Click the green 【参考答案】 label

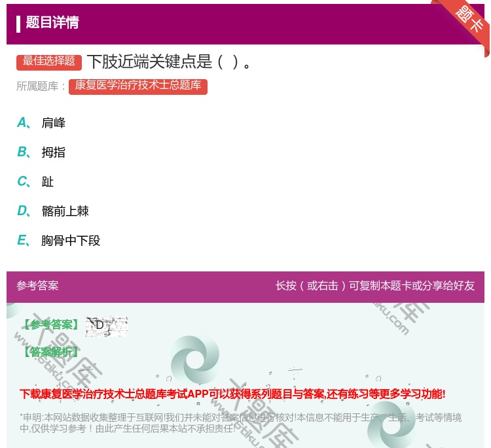point(52,325)
